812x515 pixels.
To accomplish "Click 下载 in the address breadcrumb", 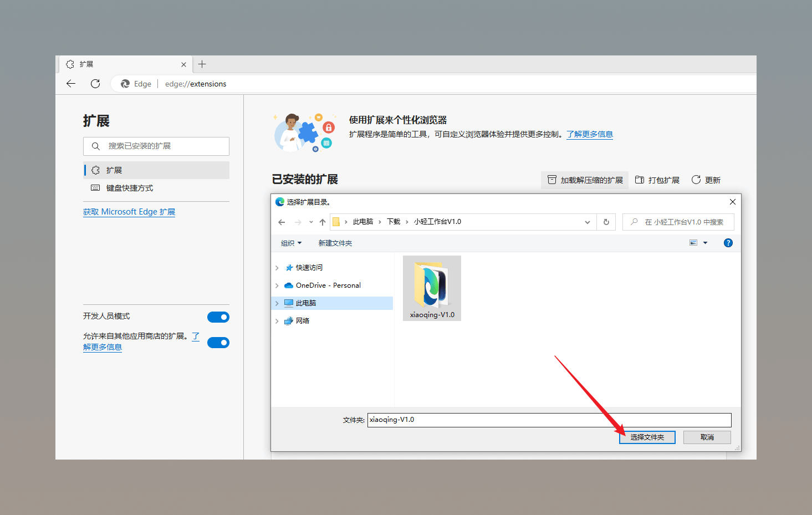I will 394,222.
